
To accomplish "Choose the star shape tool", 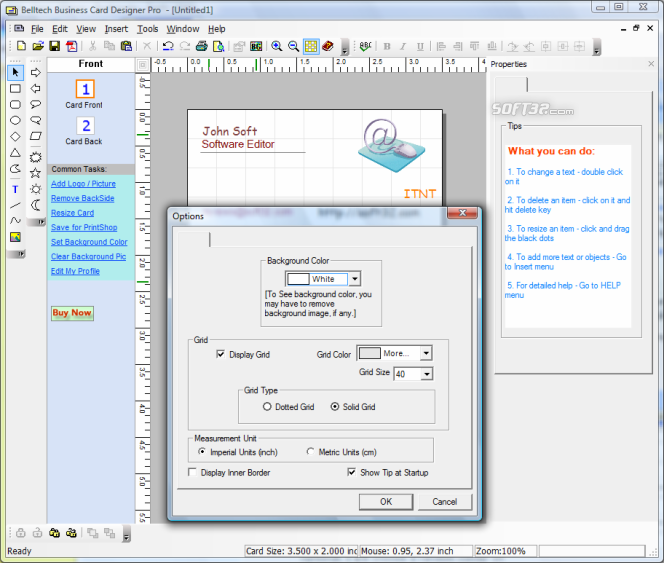I will 36,172.
